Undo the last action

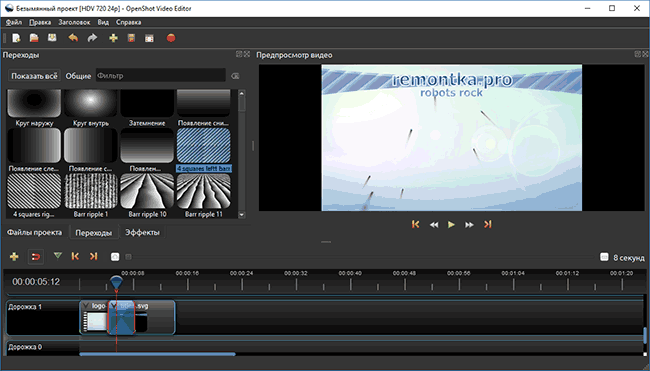pos(73,38)
